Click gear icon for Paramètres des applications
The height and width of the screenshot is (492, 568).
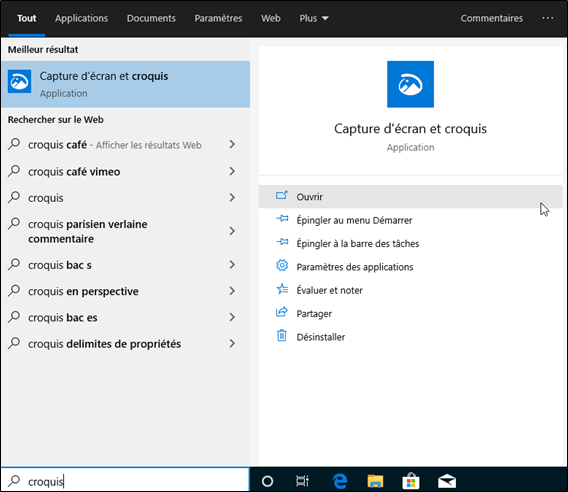[282, 266]
